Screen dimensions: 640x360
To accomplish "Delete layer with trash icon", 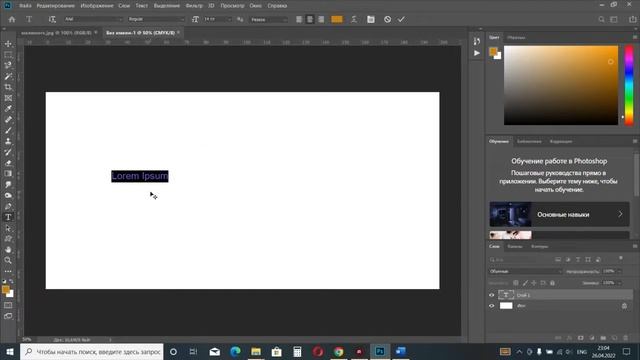I will point(626,338).
